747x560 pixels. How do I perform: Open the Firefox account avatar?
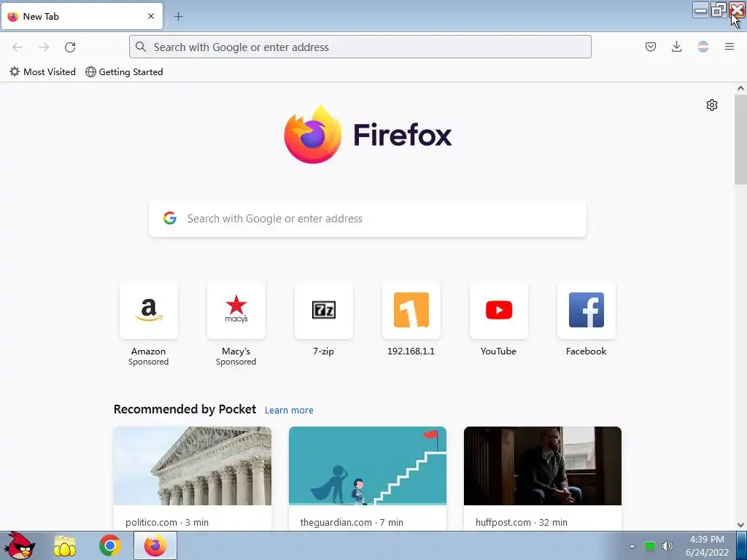coord(703,47)
